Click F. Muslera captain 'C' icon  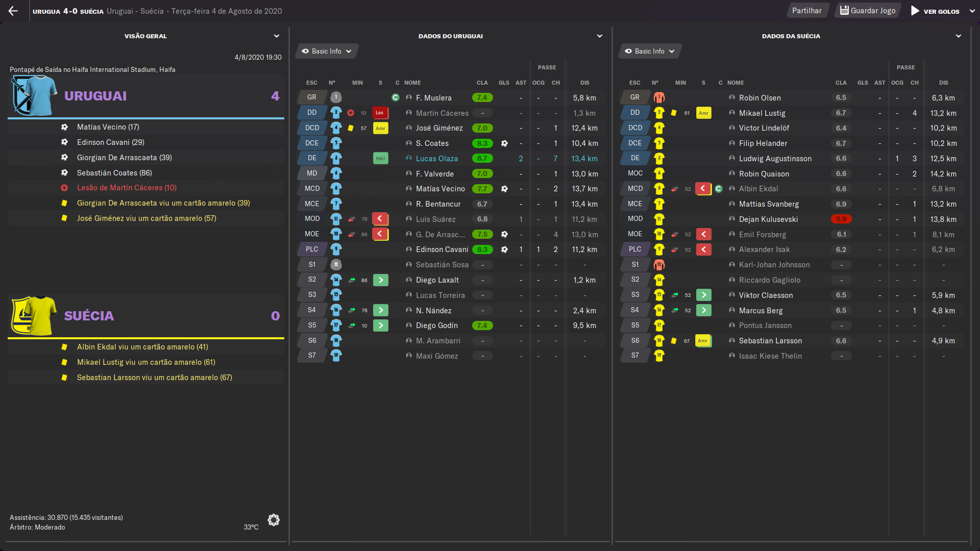click(x=396, y=97)
